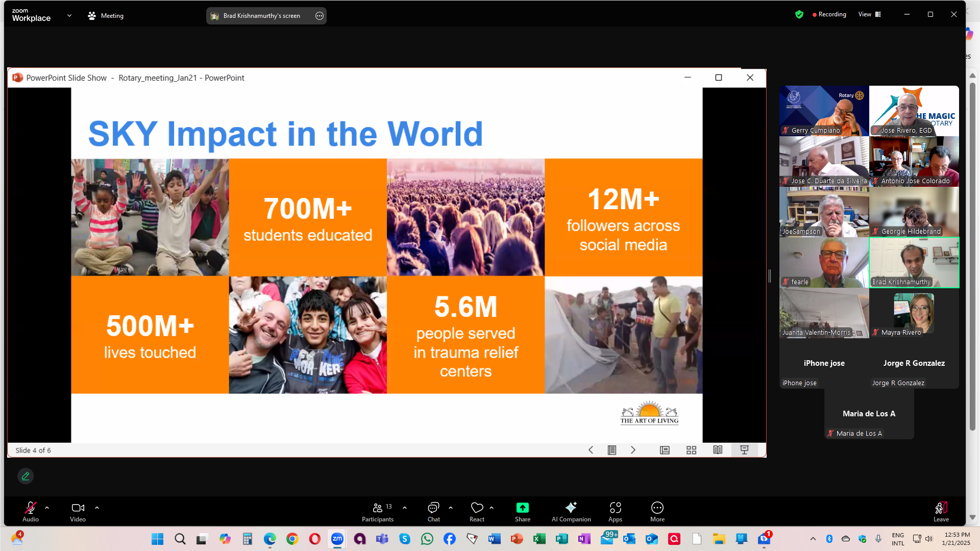Click the participant gallery vertical scrollbar
980x551 pixels.
pyautogui.click(x=972, y=255)
